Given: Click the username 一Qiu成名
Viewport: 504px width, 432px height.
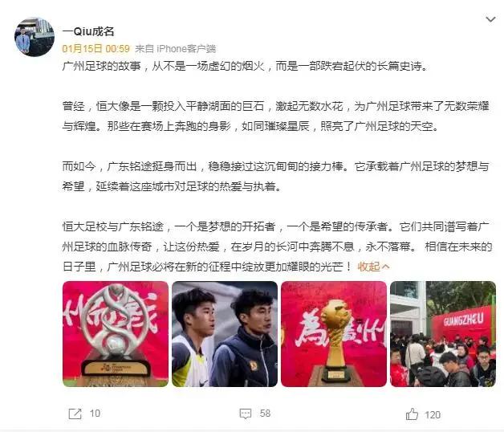Looking at the screenshot, I should point(88,31).
